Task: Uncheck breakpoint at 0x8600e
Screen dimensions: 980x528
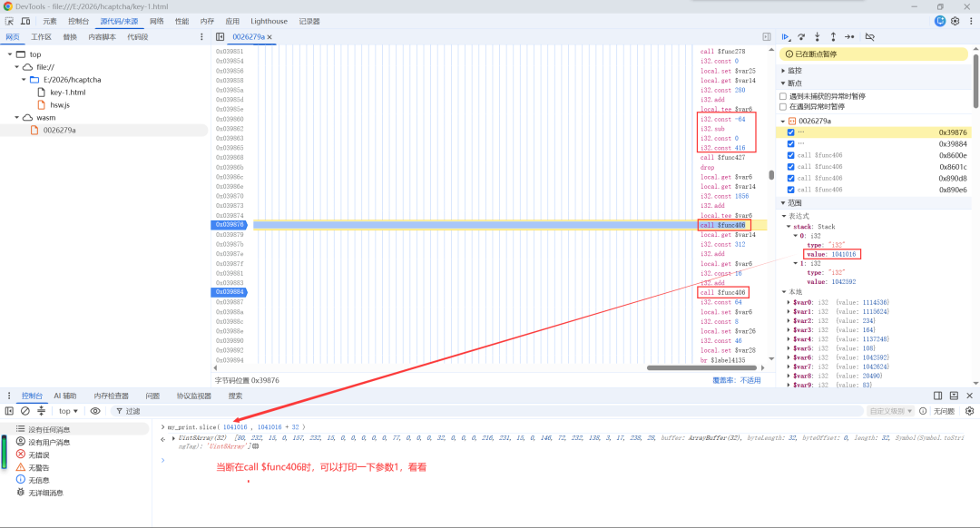Action: [x=790, y=156]
